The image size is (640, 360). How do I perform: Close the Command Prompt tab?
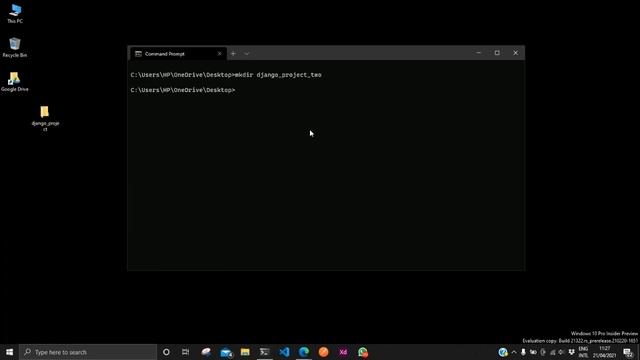[219, 53]
